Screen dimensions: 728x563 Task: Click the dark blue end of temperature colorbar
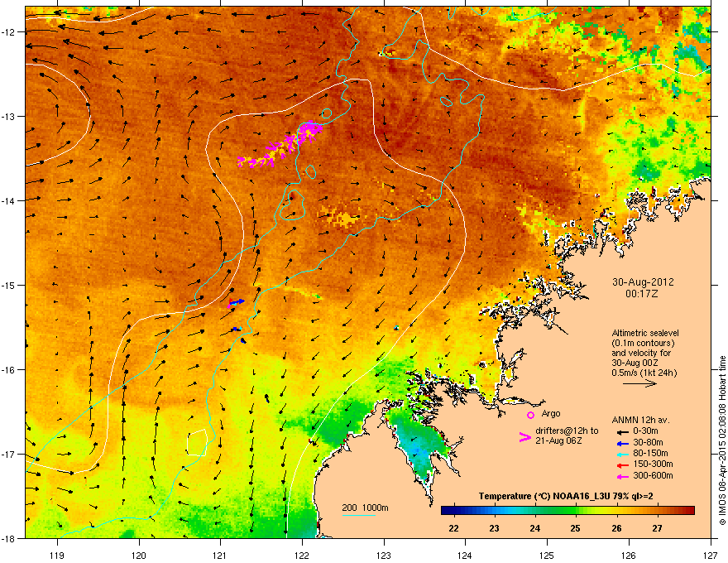click(x=447, y=511)
